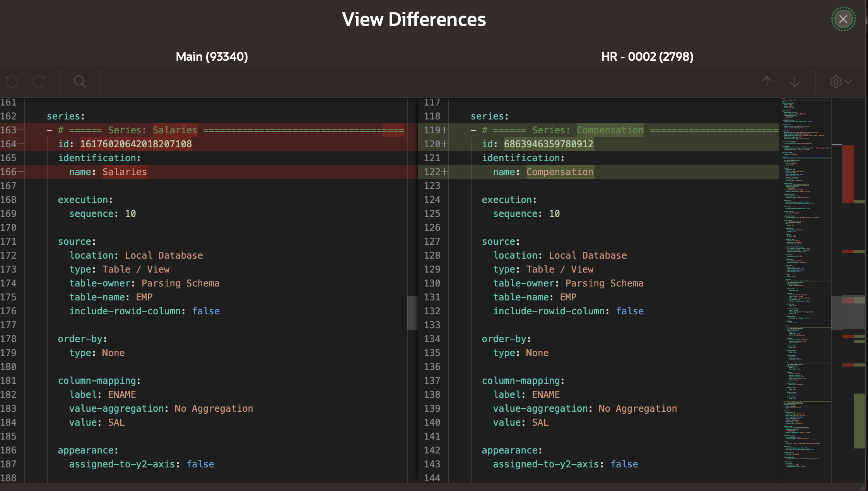Click the left editor vertical scrollbar thumb
The width and height of the screenshot is (868, 491).
click(x=412, y=312)
